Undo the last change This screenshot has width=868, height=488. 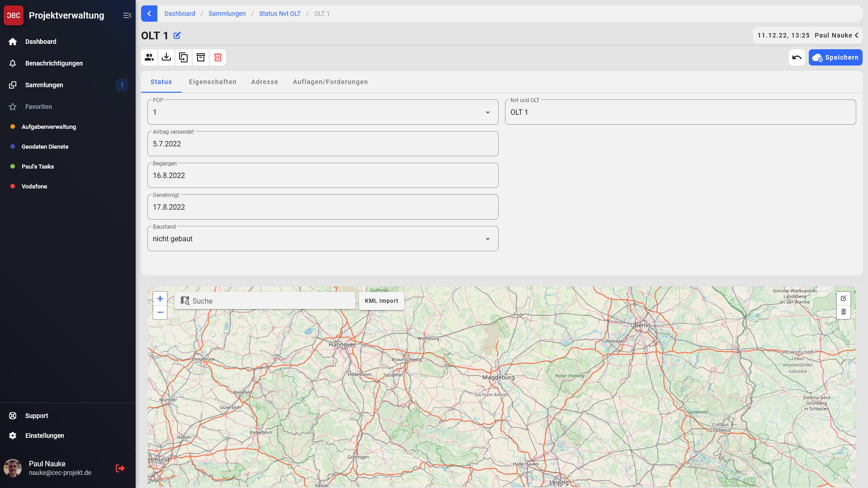click(x=797, y=57)
